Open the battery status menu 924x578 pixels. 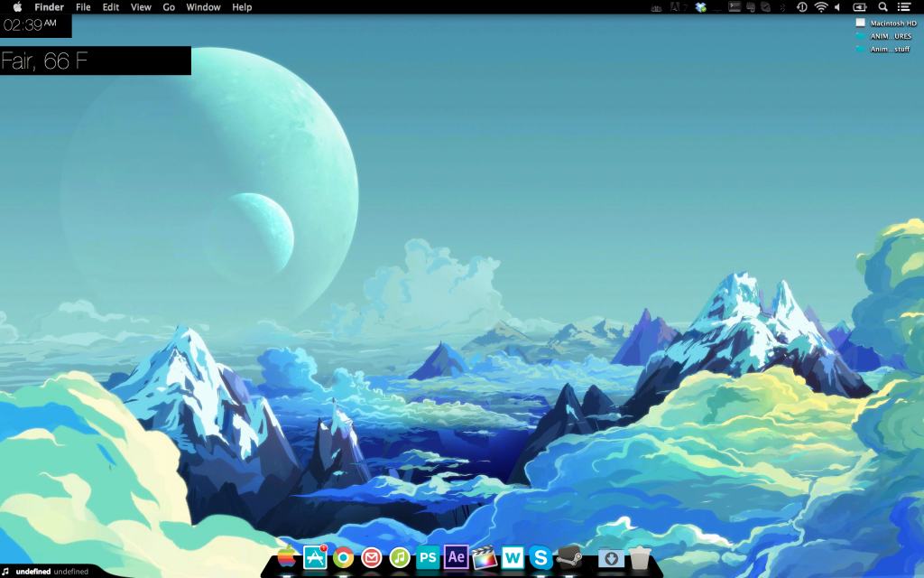tap(860, 7)
